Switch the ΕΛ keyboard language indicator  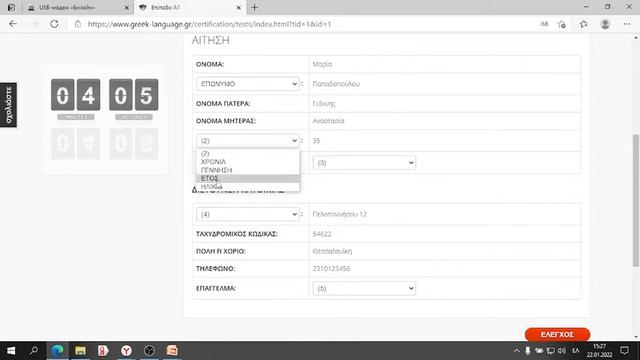tap(576, 351)
